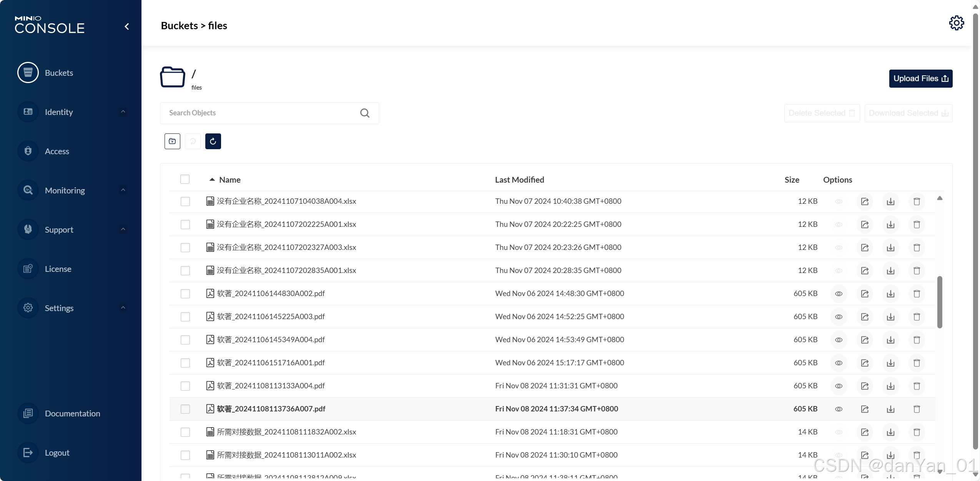Click the file list scrollbar thumb

coord(939,302)
